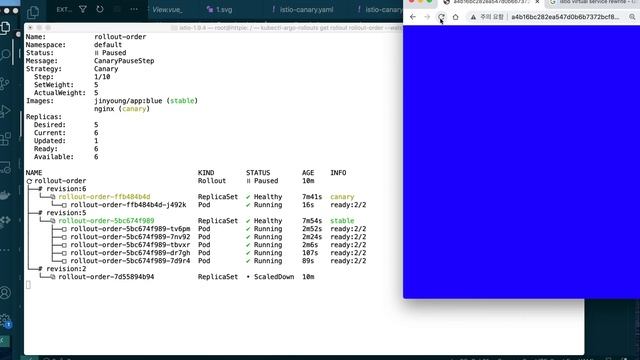Viewport: 640px width, 360px height.
Task: Switch to the istio virtual service browser tab
Action: click(595, 2)
